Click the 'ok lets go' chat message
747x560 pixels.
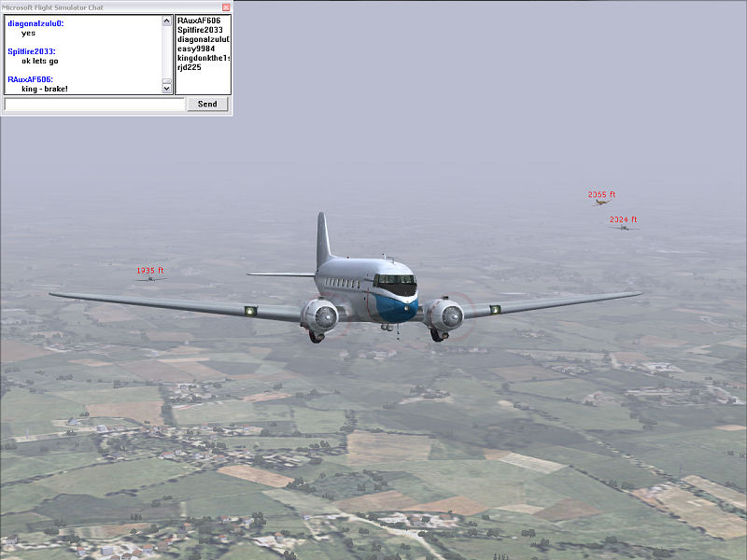[40, 61]
